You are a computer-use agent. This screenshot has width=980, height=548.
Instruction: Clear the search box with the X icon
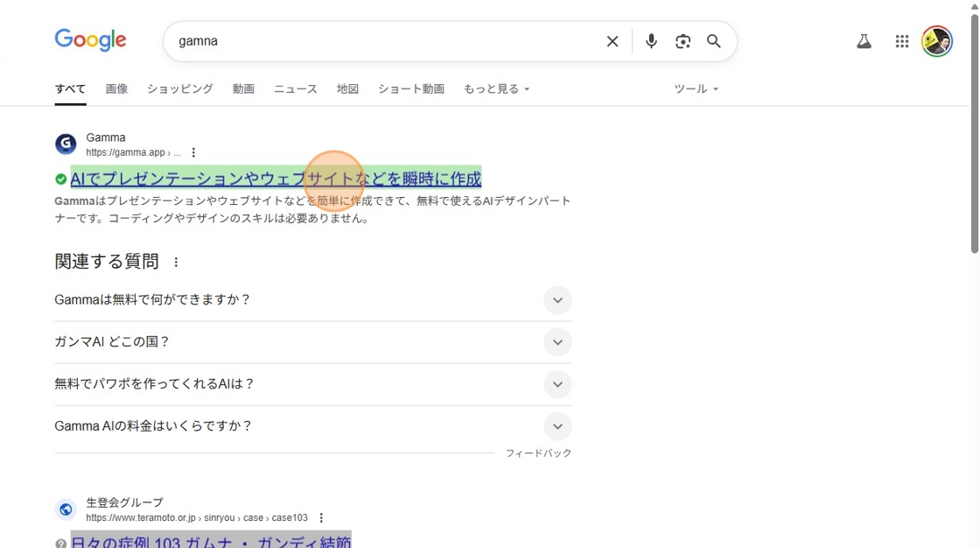pos(612,41)
